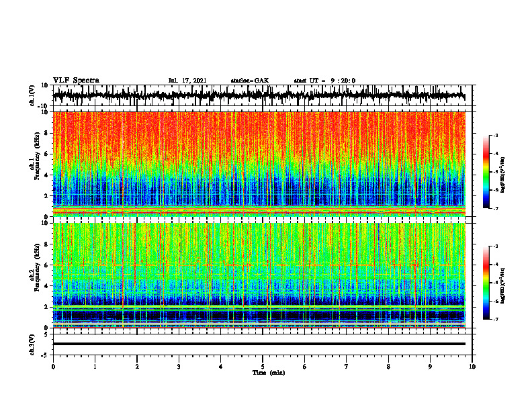
Task: Click the "ch.1(V)" waveform axis label
Action: (x=32, y=95)
